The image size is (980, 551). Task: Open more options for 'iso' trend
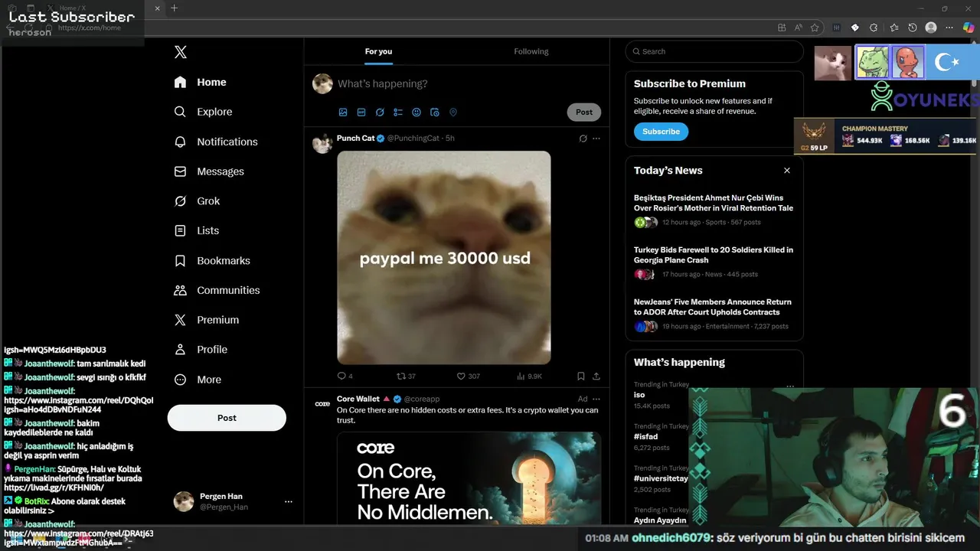click(790, 385)
